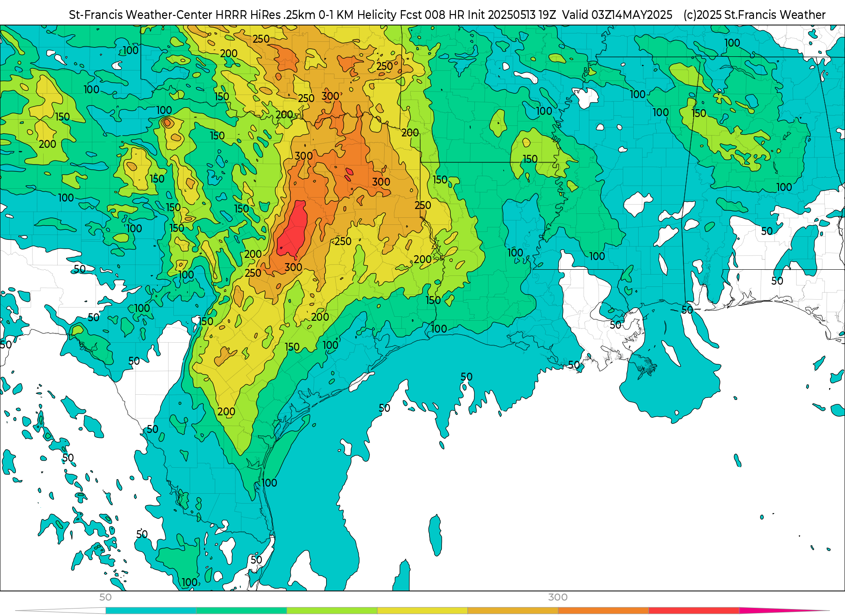Click the cyan segment of the color bar

tap(151, 610)
